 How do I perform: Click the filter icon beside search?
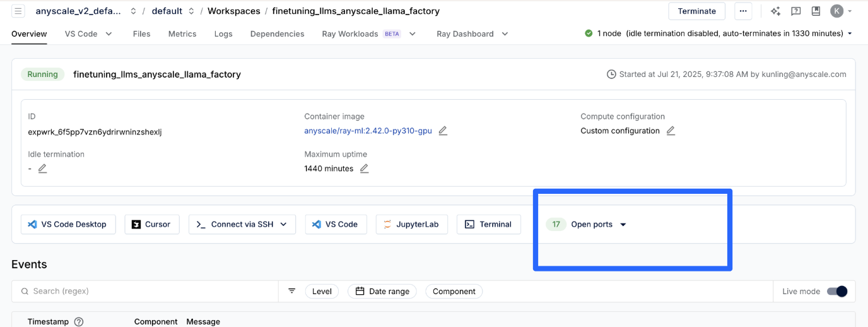291,291
